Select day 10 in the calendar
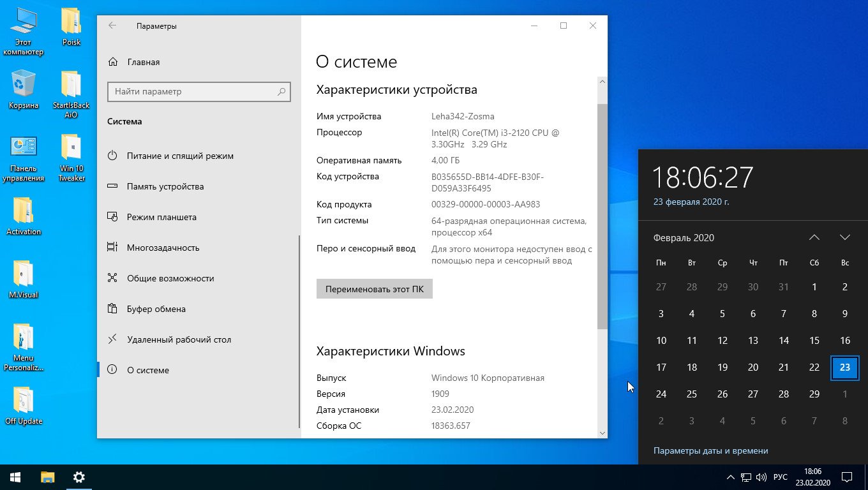 (x=661, y=341)
